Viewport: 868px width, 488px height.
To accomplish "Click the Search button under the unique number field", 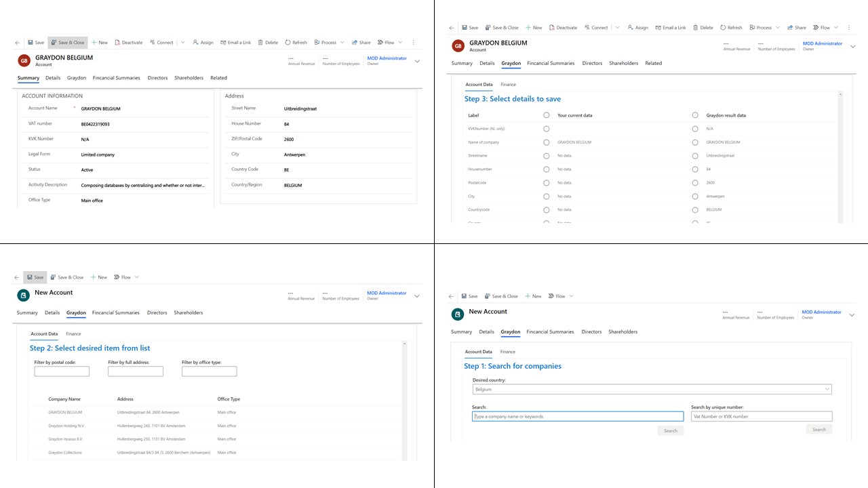I will click(819, 429).
